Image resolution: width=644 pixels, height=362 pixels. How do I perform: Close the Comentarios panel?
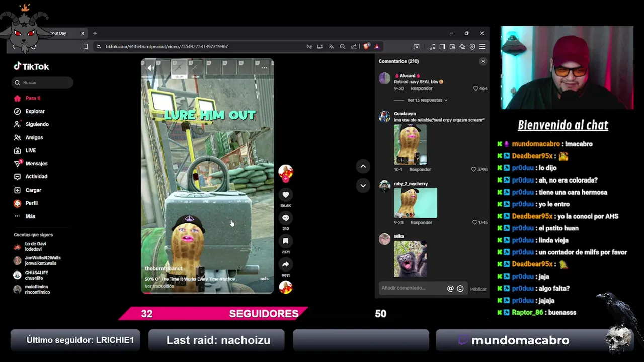tap(483, 61)
